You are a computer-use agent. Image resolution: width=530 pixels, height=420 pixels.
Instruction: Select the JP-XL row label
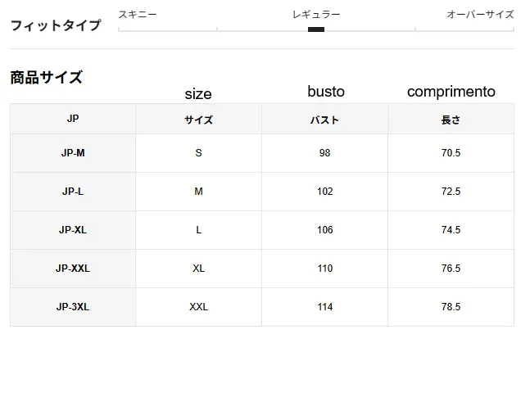pyautogui.click(x=73, y=230)
